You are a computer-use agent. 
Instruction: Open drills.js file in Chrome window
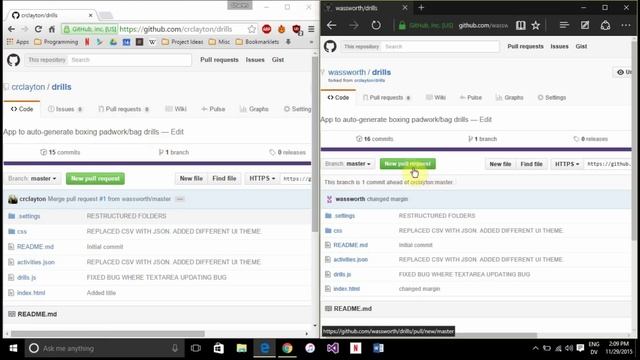(x=27, y=278)
